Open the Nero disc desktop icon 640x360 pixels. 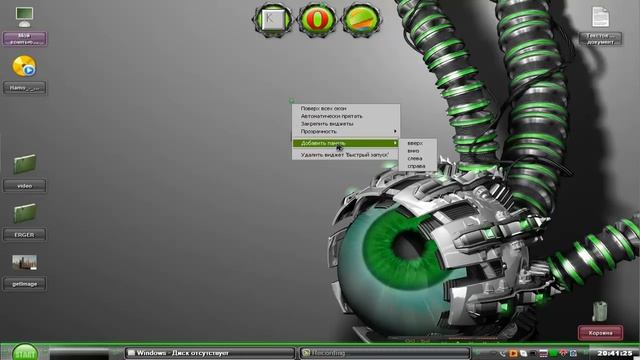pos(24,66)
